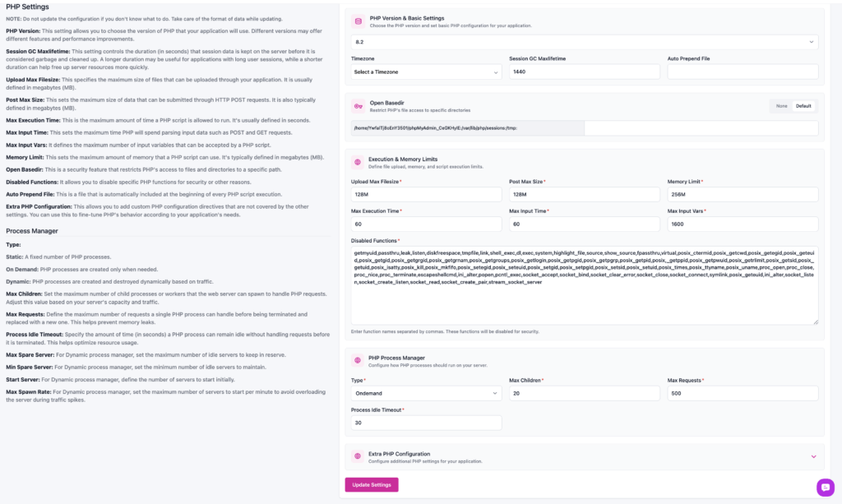Click the PHP Version & Basic Settings icon
Viewport: 842px width, 504px height.
[x=358, y=21]
